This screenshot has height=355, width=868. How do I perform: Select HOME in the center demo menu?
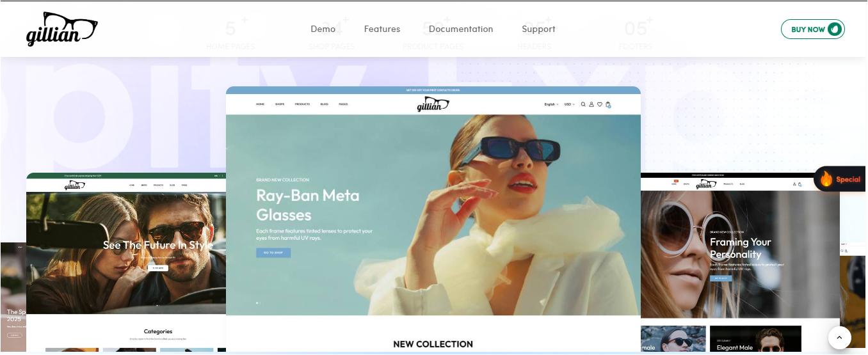tap(260, 104)
